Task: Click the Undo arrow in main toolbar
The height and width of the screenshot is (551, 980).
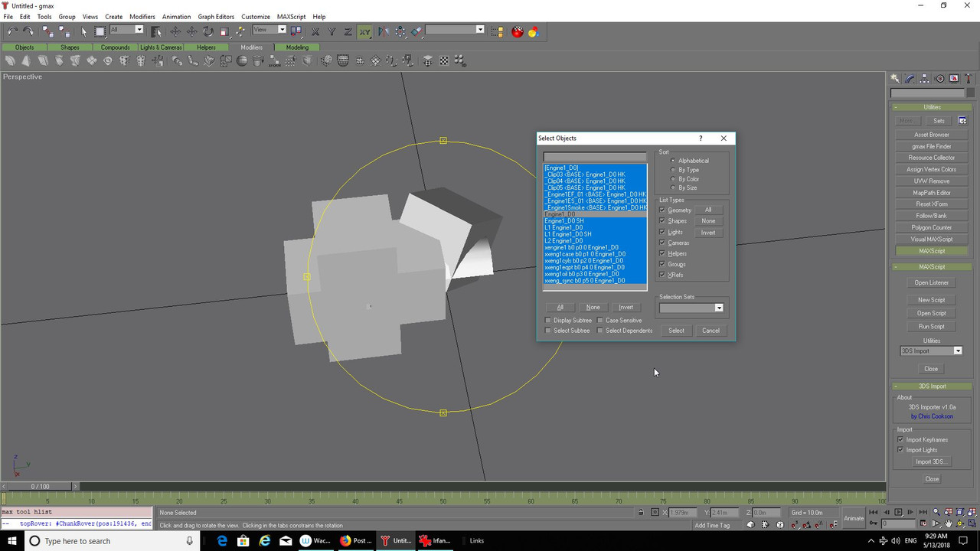Action: coord(12,31)
